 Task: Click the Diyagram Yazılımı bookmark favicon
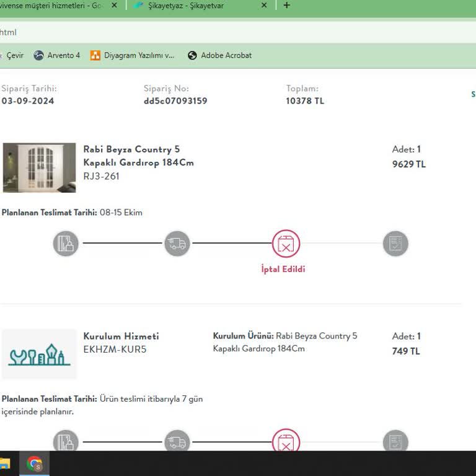click(x=95, y=55)
